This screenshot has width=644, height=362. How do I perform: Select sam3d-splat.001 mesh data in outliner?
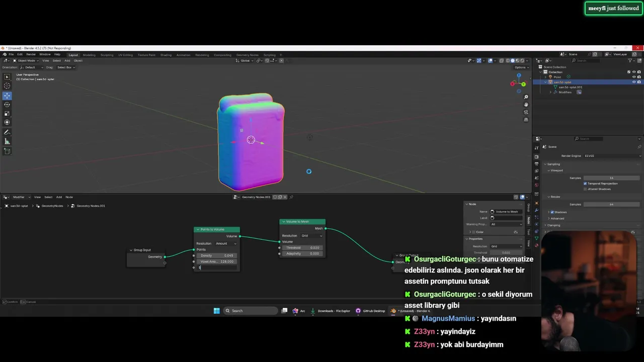click(x=570, y=87)
